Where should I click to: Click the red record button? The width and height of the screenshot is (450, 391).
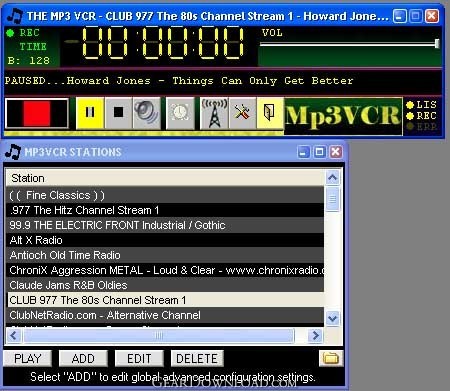37,113
